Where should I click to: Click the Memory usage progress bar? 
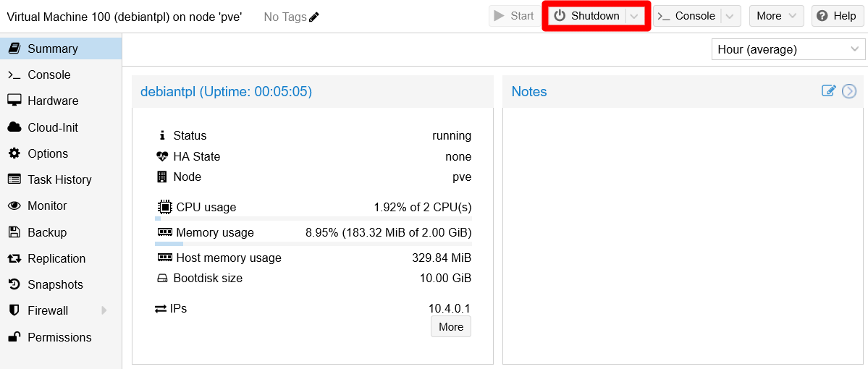pyautogui.click(x=313, y=244)
